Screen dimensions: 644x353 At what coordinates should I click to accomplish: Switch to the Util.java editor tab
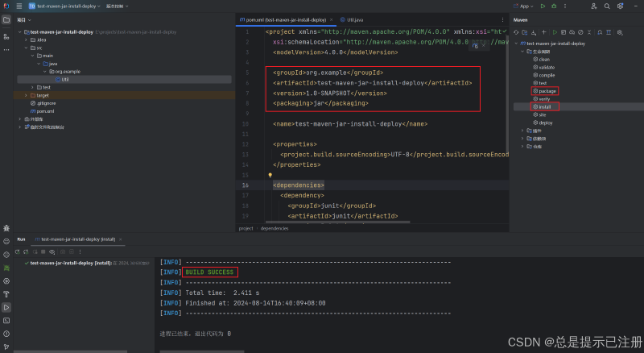[x=352, y=20]
